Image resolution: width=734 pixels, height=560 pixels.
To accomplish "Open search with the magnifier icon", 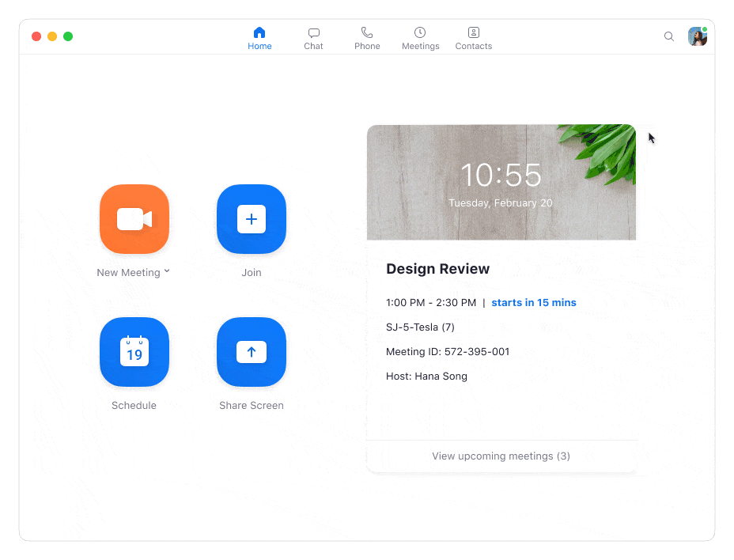I will [x=668, y=36].
